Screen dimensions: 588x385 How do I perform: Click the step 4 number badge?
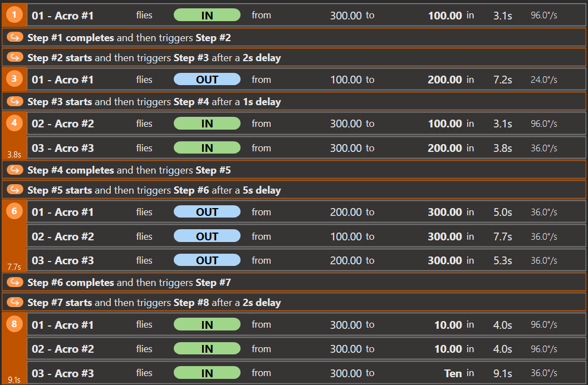pyautogui.click(x=14, y=123)
